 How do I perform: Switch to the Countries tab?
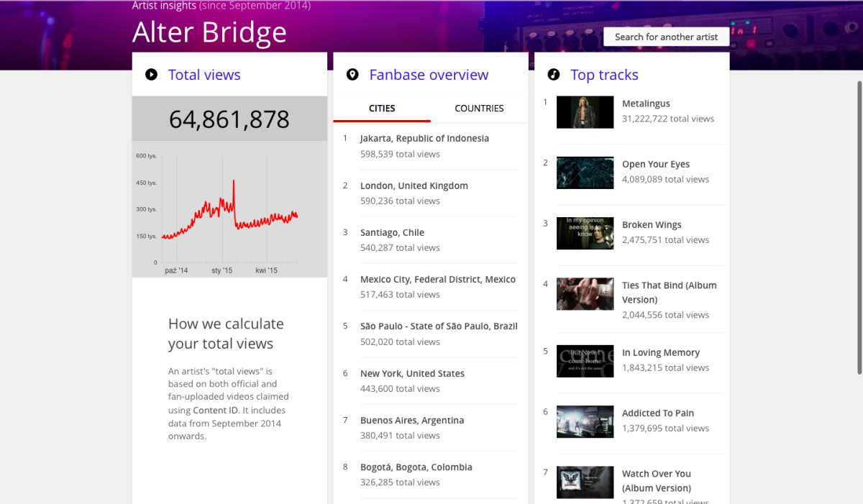pos(479,109)
